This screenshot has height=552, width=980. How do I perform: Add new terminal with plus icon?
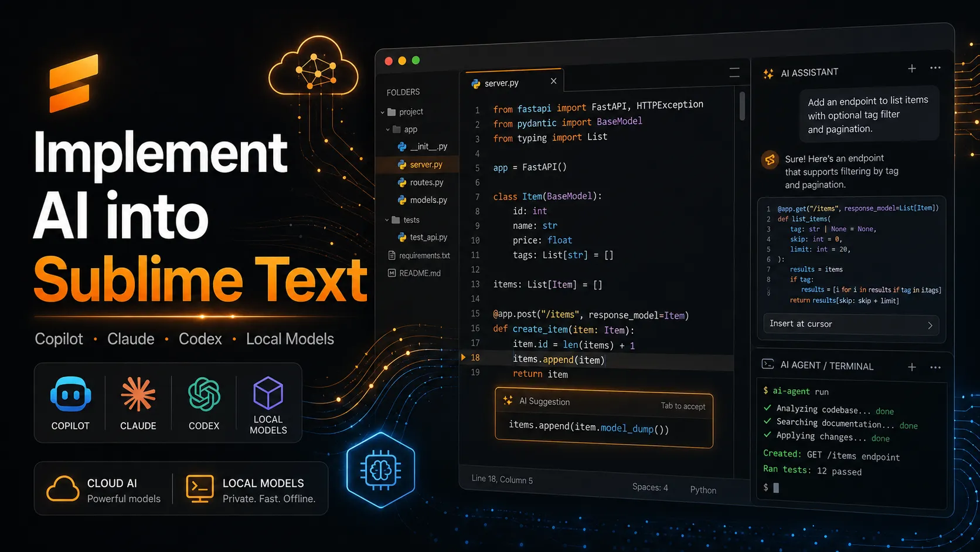912,367
